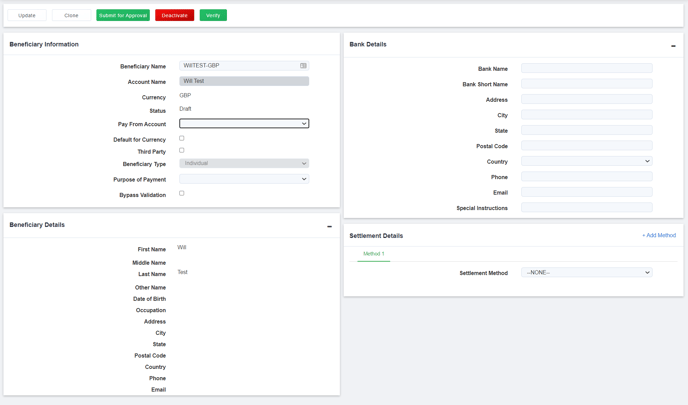Click into the Bank Name field

(586, 69)
